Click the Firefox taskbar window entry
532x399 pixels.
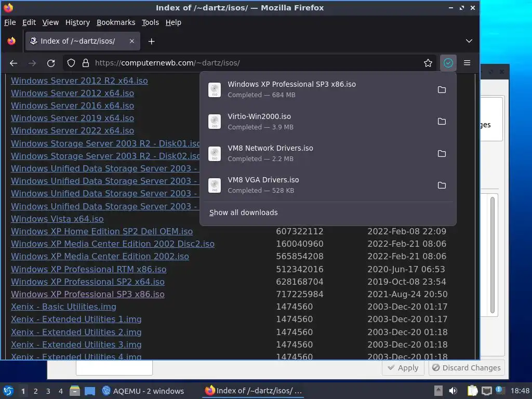pos(254,391)
